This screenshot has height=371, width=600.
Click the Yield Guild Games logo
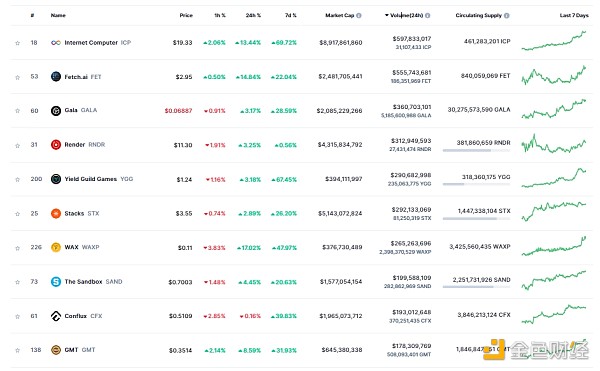coord(56,179)
